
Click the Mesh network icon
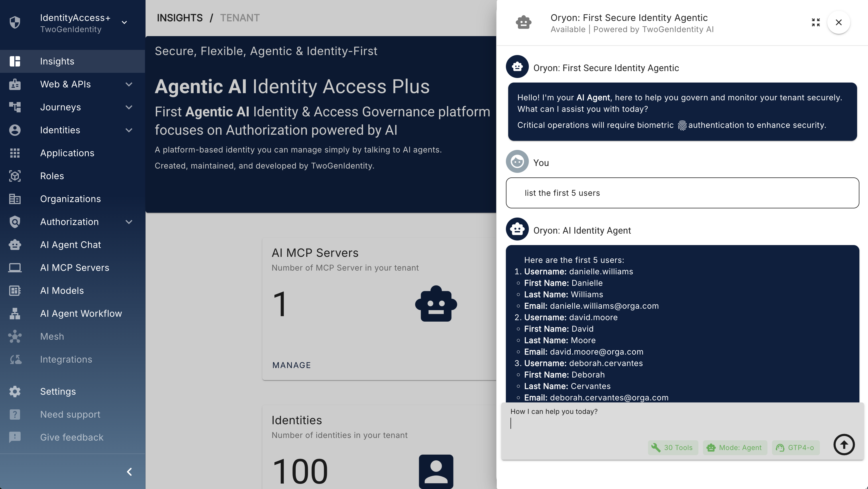point(15,337)
